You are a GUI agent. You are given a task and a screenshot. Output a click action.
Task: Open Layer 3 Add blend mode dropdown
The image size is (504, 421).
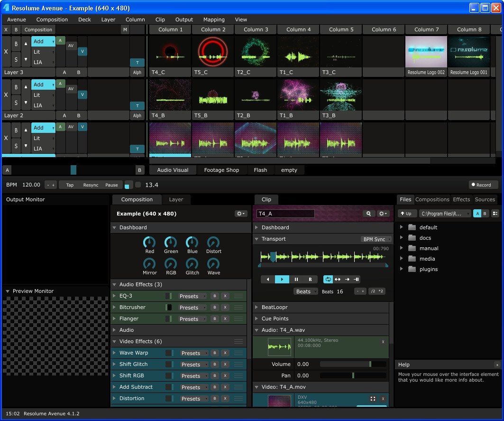pyautogui.click(x=44, y=41)
